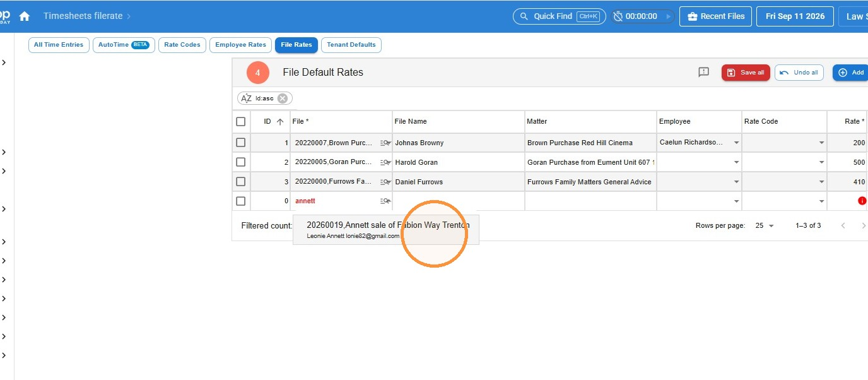
Task: Open Rate Code dropdown in Daniel Furrows row
Action: (821, 182)
